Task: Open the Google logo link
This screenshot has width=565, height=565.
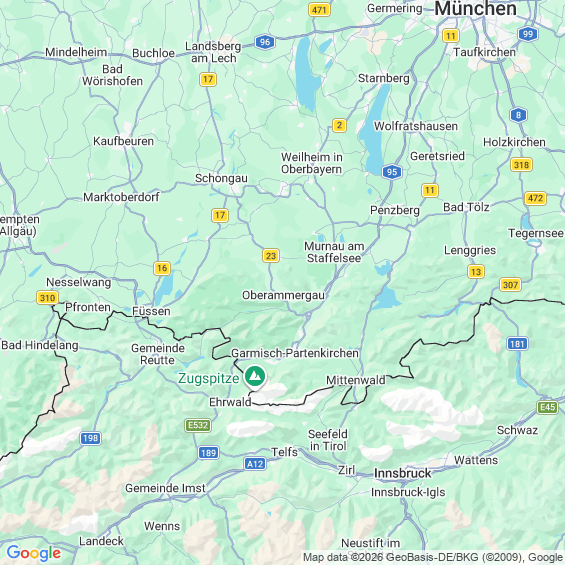Action: (x=34, y=553)
